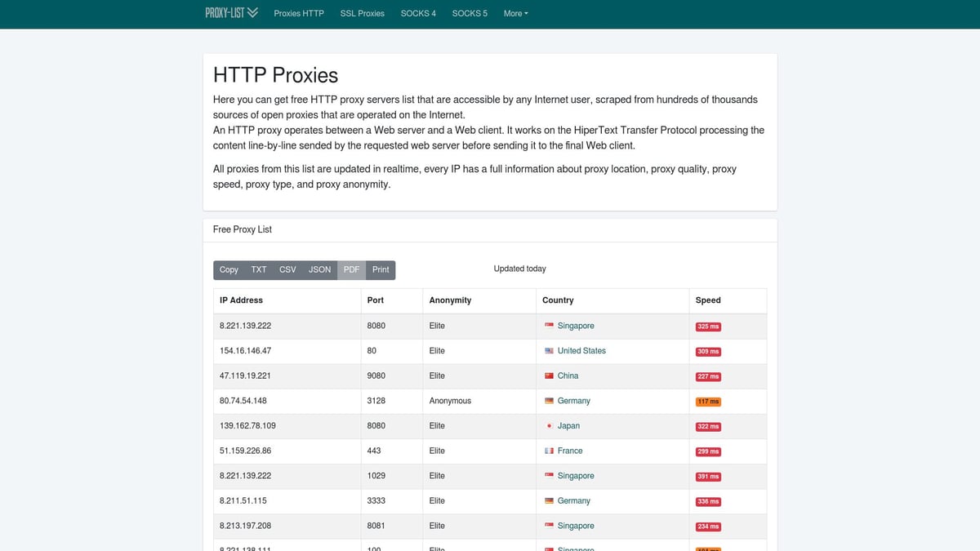Click the Free Proxy List card header
This screenshot has height=551, width=980.
click(x=490, y=230)
